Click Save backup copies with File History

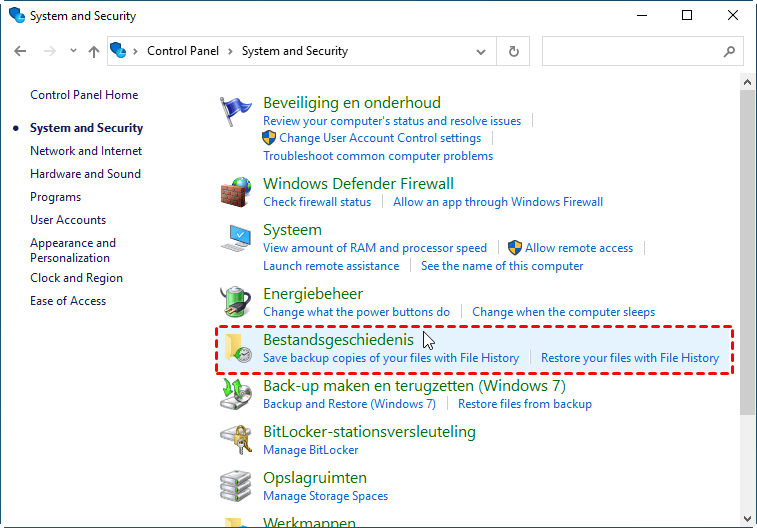tap(391, 358)
